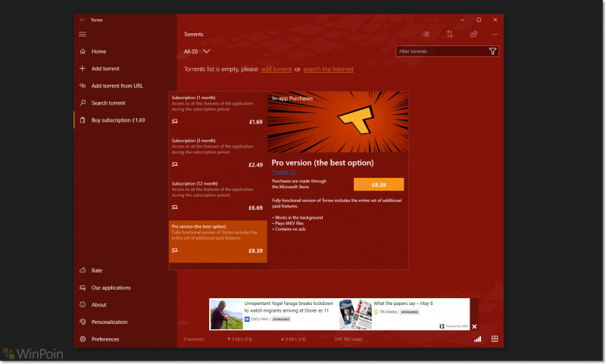Toggle the hamburger navigation menu
Viewport: 606px width, 364px height.
click(x=83, y=34)
